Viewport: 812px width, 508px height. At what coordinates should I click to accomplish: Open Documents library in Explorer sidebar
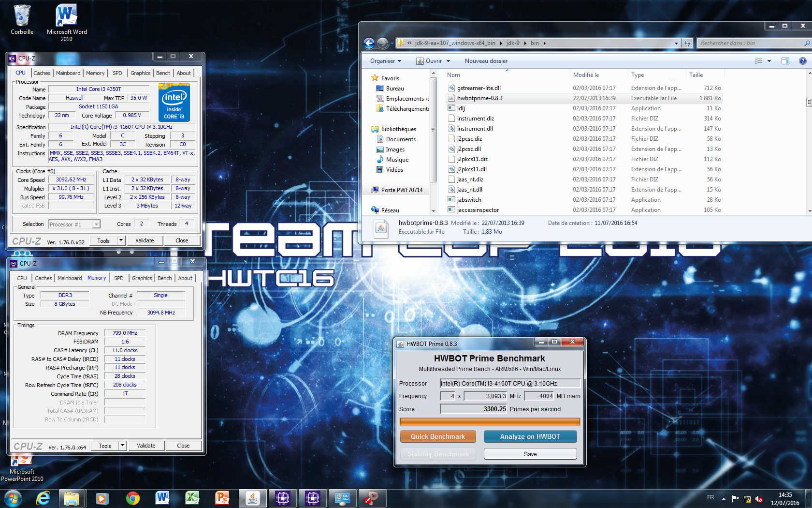coord(401,139)
